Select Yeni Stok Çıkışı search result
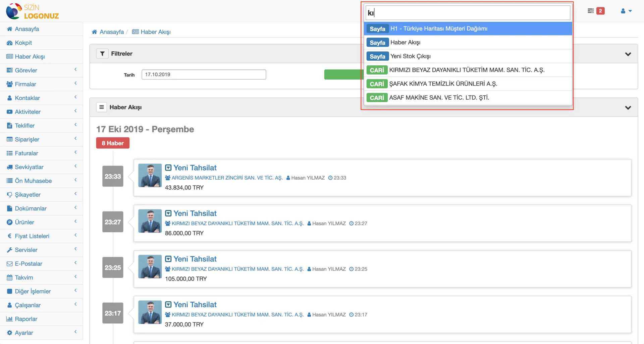Viewport: 644px width, 344px height. 468,56
